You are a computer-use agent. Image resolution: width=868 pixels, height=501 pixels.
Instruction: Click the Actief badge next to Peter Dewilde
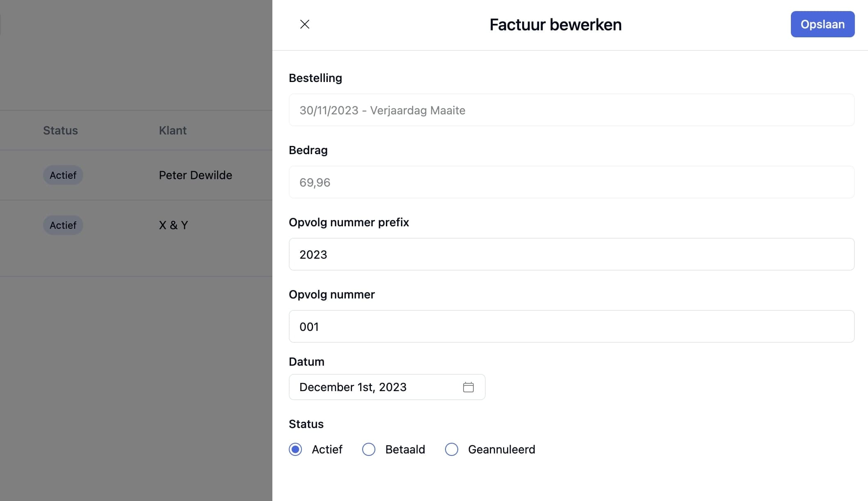pyautogui.click(x=63, y=175)
